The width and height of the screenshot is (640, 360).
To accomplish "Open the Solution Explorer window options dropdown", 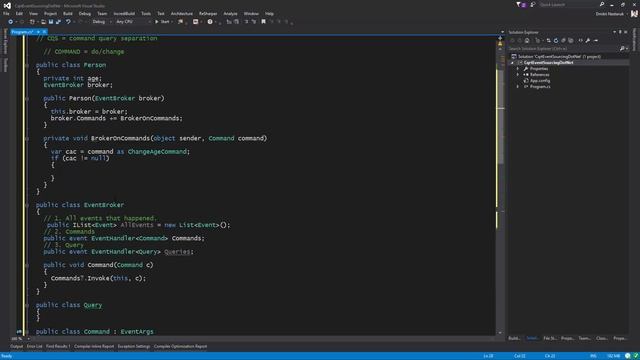I will (615, 32).
